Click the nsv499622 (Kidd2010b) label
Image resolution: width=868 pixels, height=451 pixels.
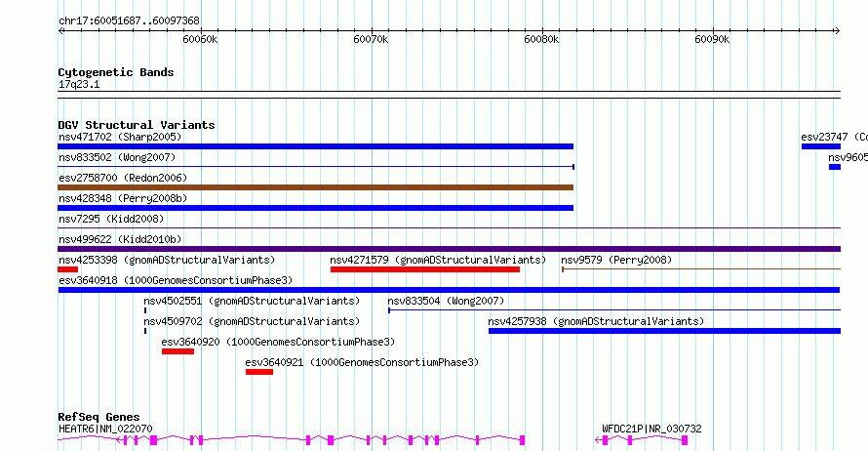(120, 239)
